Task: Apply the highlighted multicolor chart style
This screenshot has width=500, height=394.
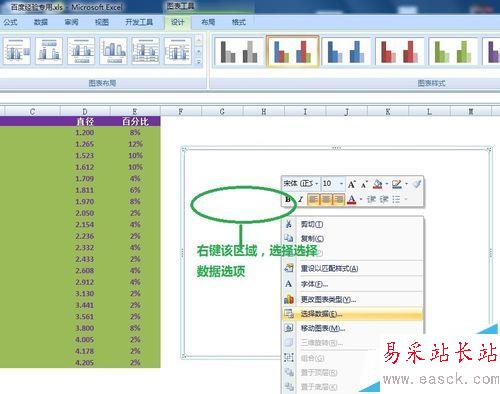Action: coord(292,52)
